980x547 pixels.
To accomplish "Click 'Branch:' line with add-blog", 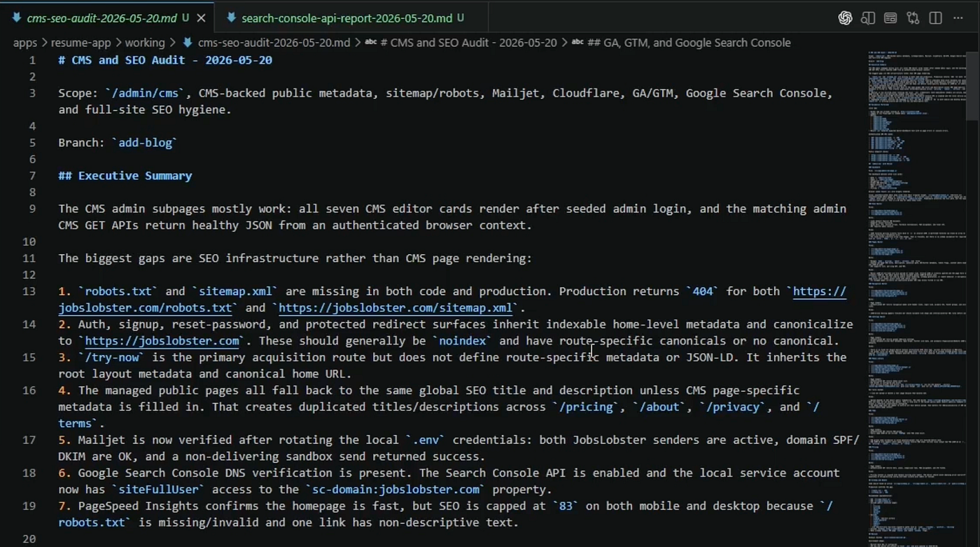I will [118, 143].
